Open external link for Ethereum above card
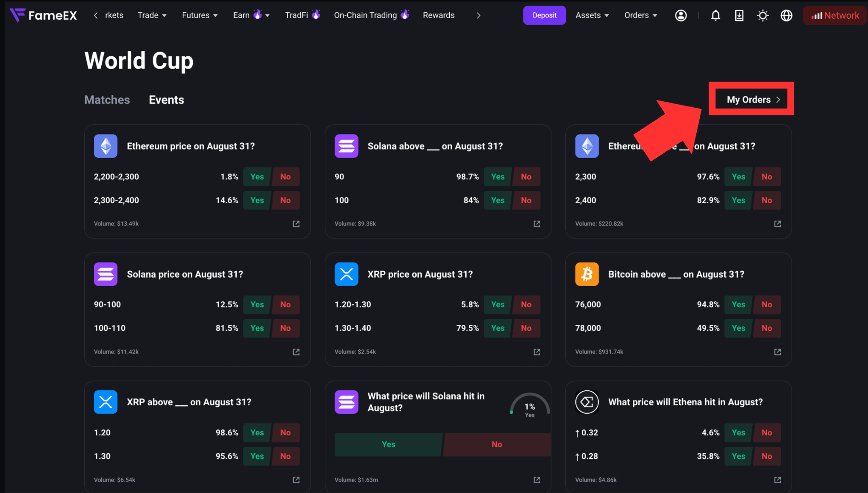The width and height of the screenshot is (868, 493). pyautogui.click(x=778, y=224)
